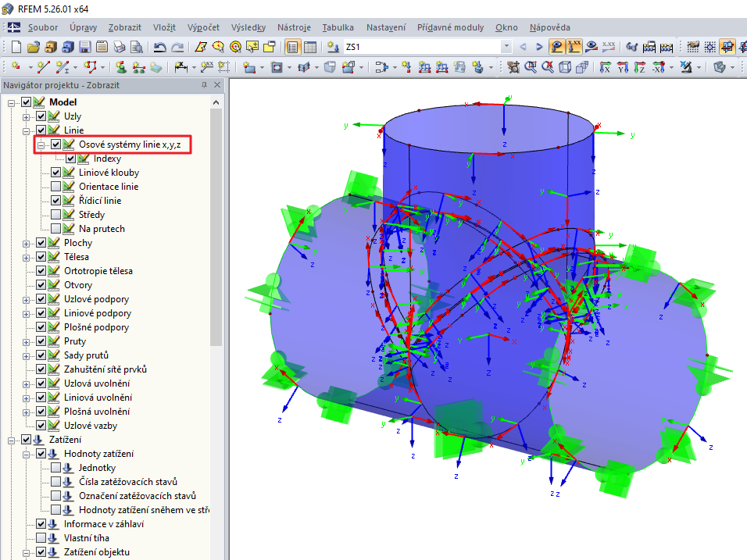Screen dimensions: 747x560
Task: Insert new nodal support icon
Action: coord(121,67)
